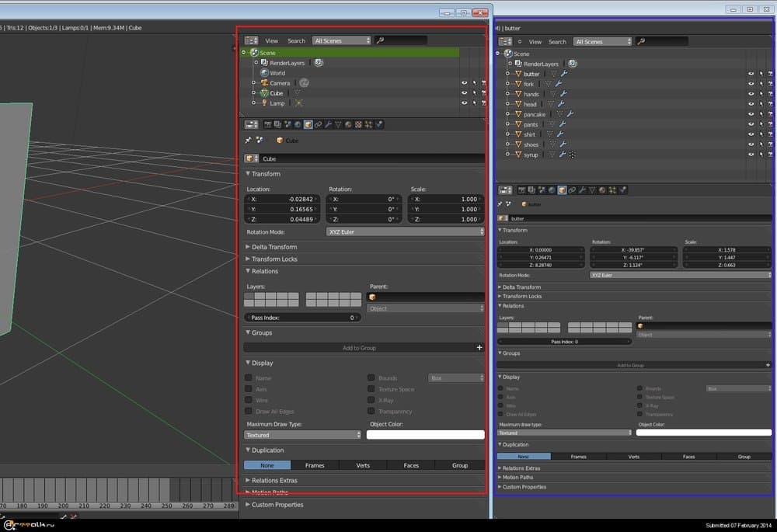Open the All Scenes dropdown in left outliner

(x=342, y=40)
